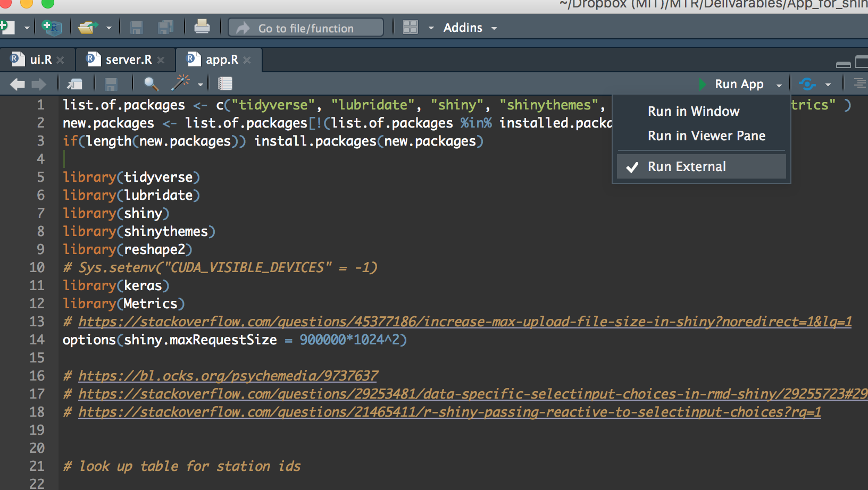Show the document outline icon
The width and height of the screenshot is (868, 490).
click(859, 83)
